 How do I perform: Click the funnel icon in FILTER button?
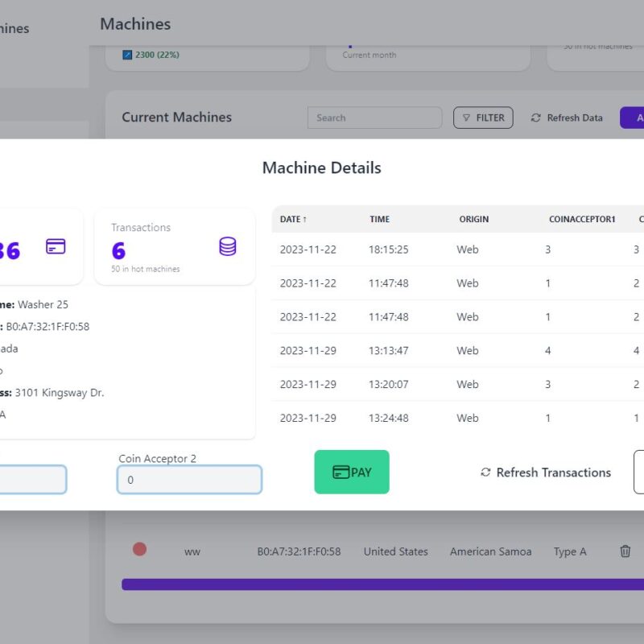coord(466,118)
